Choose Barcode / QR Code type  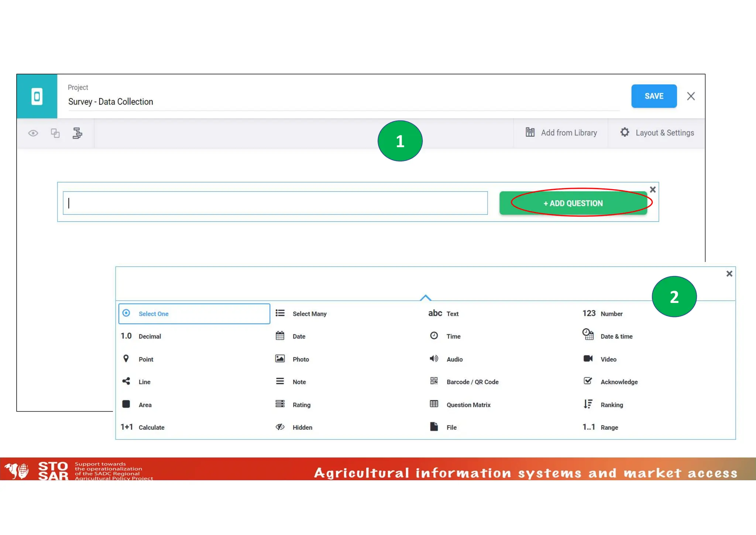click(472, 382)
